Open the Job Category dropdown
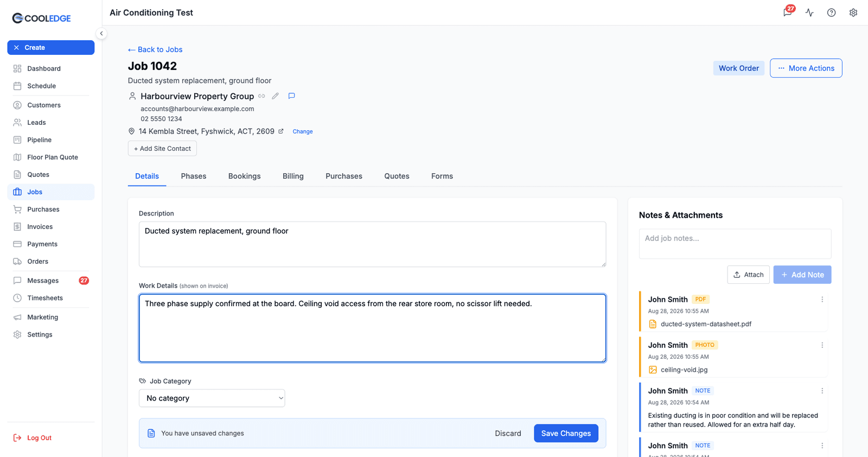 212,398
